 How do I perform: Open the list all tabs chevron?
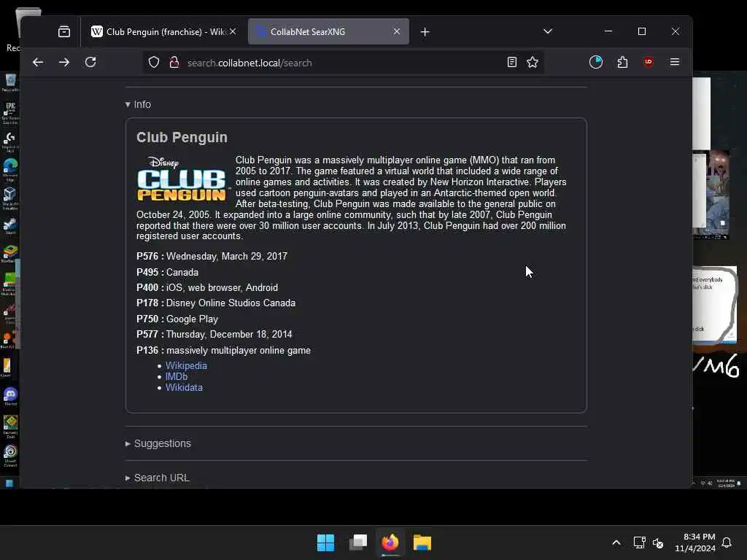pyautogui.click(x=548, y=31)
